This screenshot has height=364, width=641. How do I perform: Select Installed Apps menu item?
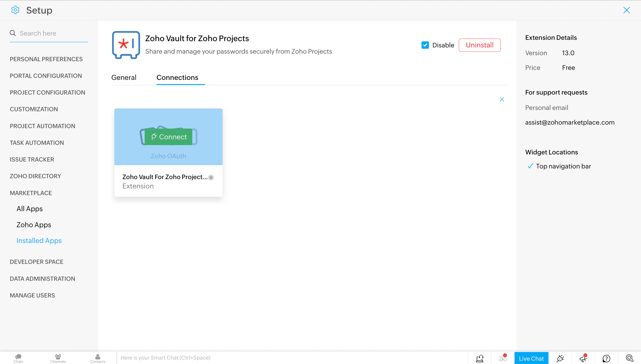[x=39, y=241]
